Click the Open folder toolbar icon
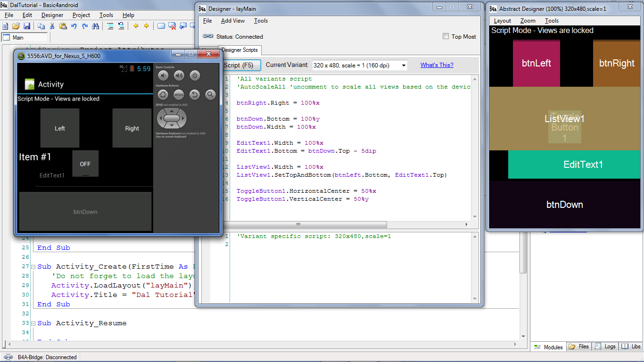Screen dimensions: 644x362 [16, 26]
